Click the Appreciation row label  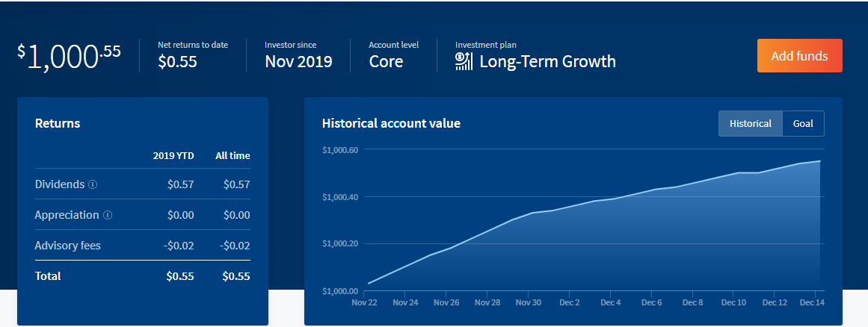(67, 215)
